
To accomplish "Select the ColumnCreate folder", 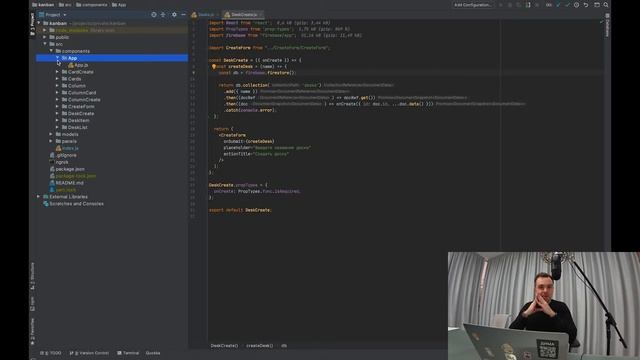I will click(81, 100).
